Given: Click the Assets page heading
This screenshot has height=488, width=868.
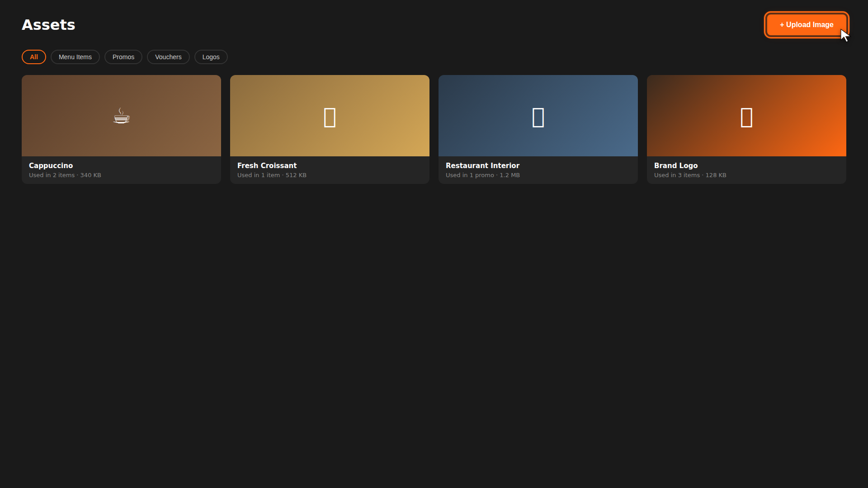Looking at the screenshot, I should pyautogui.click(x=48, y=25).
